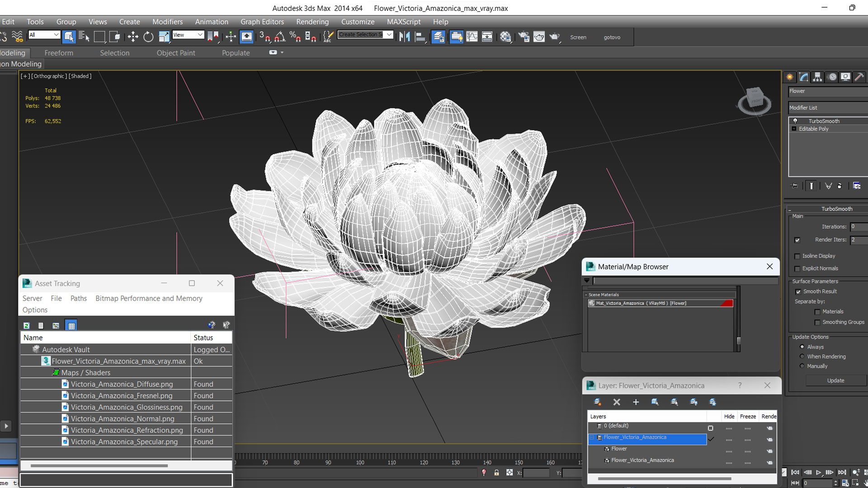Click the red Mat_Victoria_Amazonica material swatch
The height and width of the screenshot is (488, 868).
tap(726, 303)
